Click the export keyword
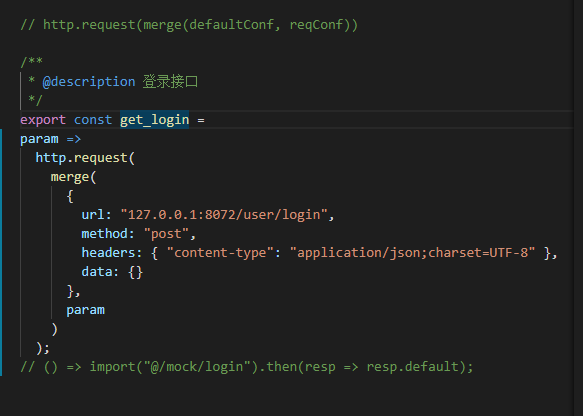Viewport: 583px width, 416px height. click(43, 120)
